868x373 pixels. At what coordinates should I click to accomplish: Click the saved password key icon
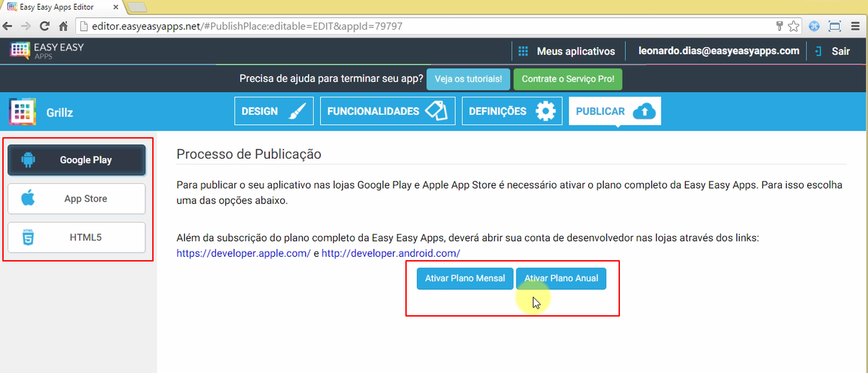pyautogui.click(x=779, y=26)
